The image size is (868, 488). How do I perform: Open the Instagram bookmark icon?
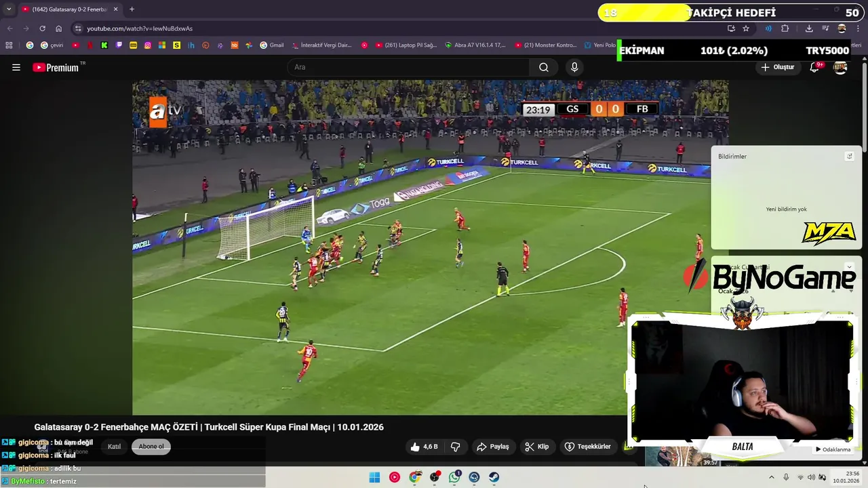(x=148, y=45)
